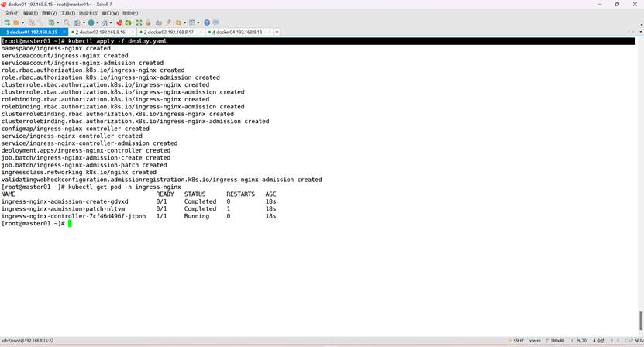
Task: Open the 文件(F) menu
Action: (x=12, y=13)
